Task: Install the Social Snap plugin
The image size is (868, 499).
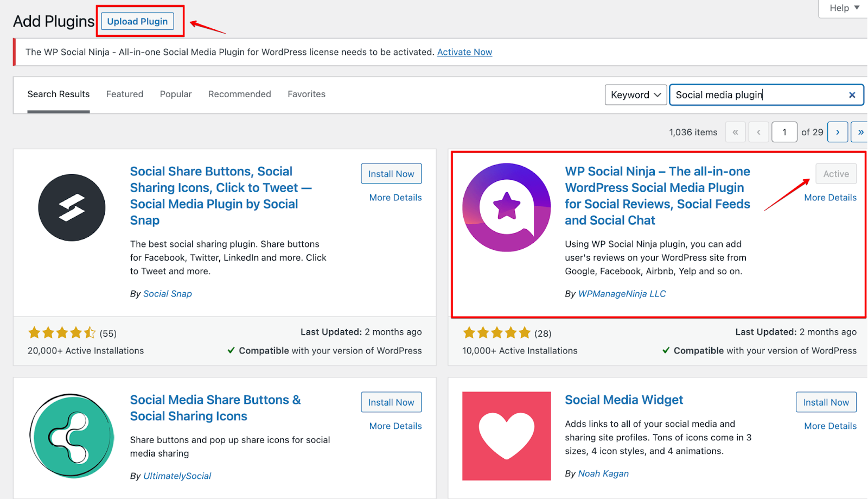Action: point(391,174)
